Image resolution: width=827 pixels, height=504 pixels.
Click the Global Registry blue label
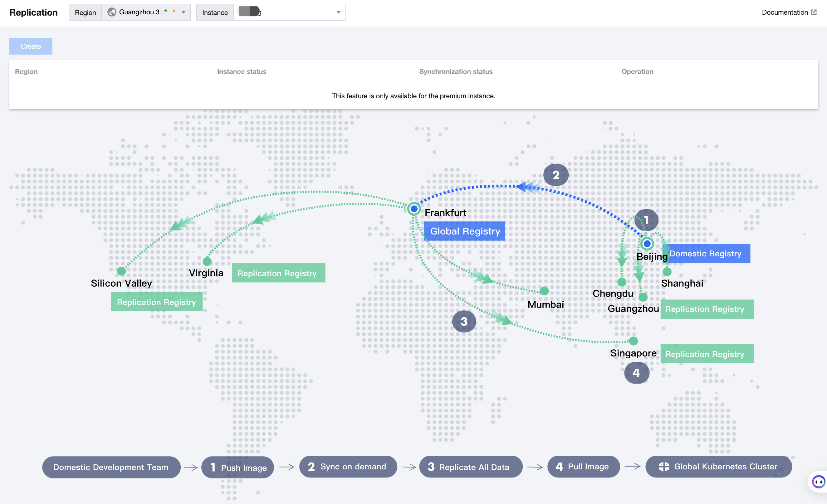tap(464, 231)
